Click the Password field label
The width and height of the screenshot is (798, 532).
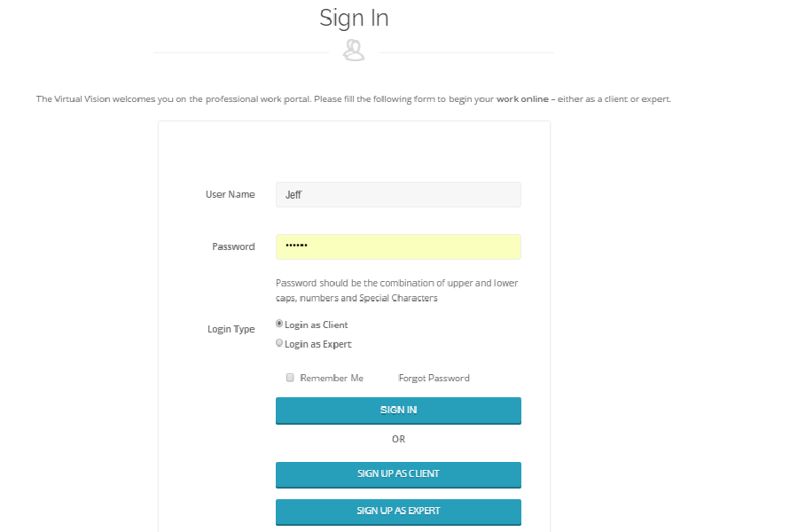click(x=233, y=246)
